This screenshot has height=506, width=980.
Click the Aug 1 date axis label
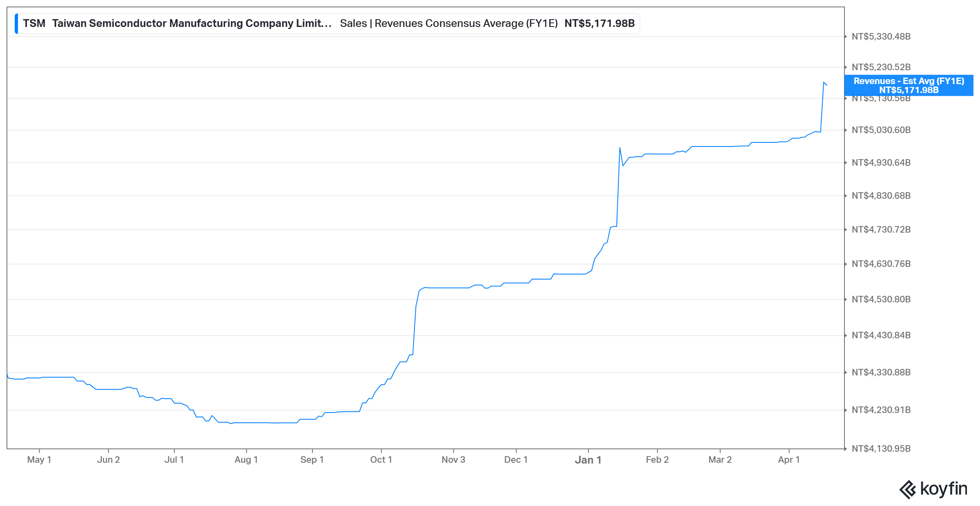[246, 460]
